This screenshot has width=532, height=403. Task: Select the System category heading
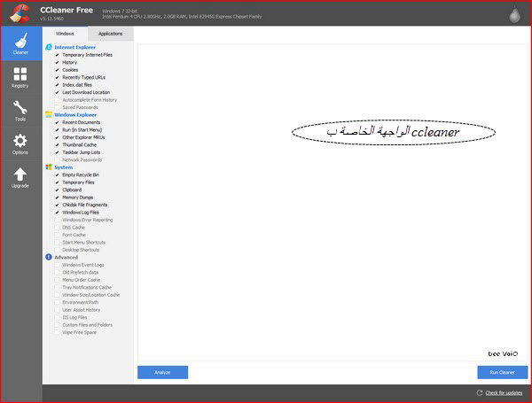pyautogui.click(x=64, y=167)
